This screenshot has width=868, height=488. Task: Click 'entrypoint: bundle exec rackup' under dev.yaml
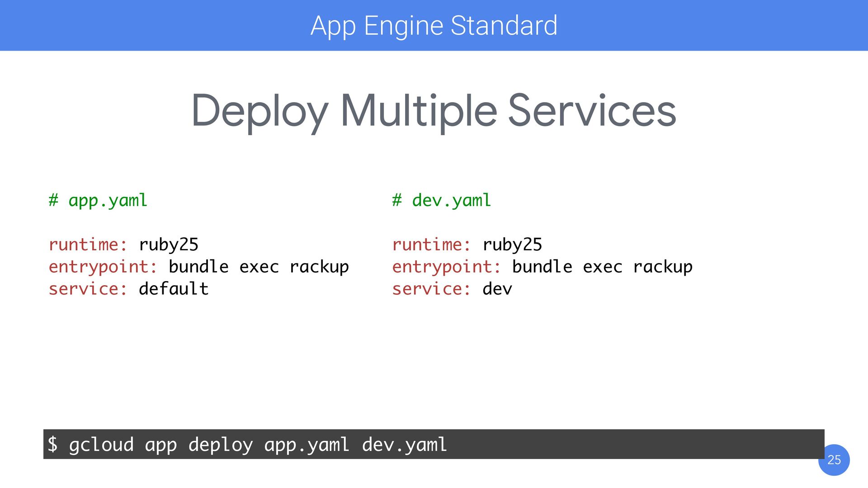542,267
